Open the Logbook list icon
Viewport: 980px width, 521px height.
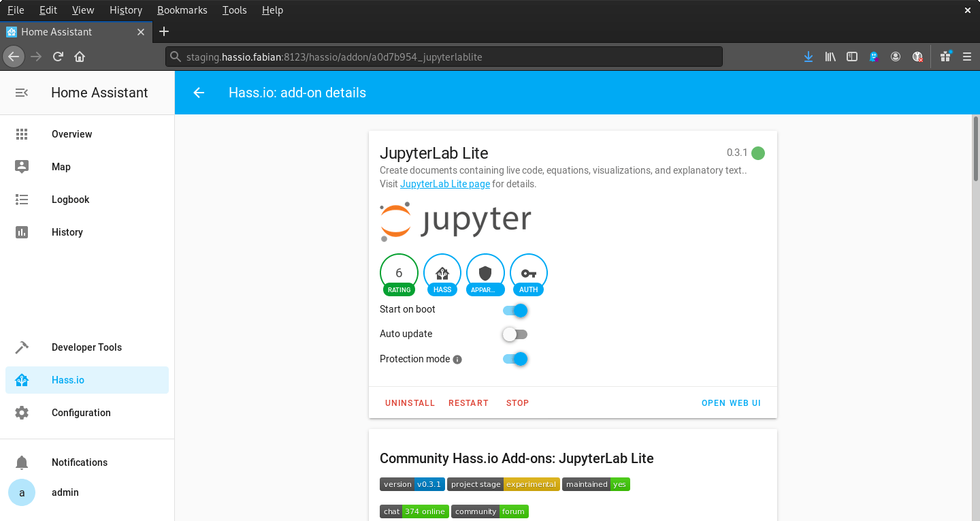coord(22,199)
